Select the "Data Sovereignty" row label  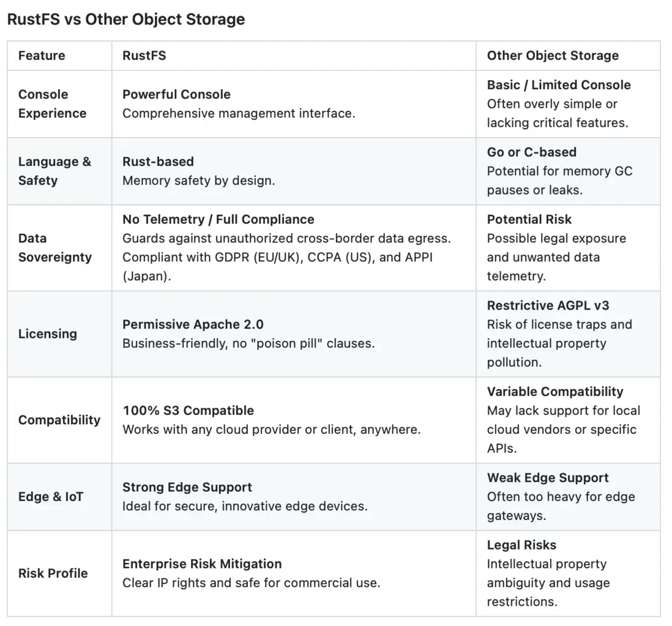(54, 248)
